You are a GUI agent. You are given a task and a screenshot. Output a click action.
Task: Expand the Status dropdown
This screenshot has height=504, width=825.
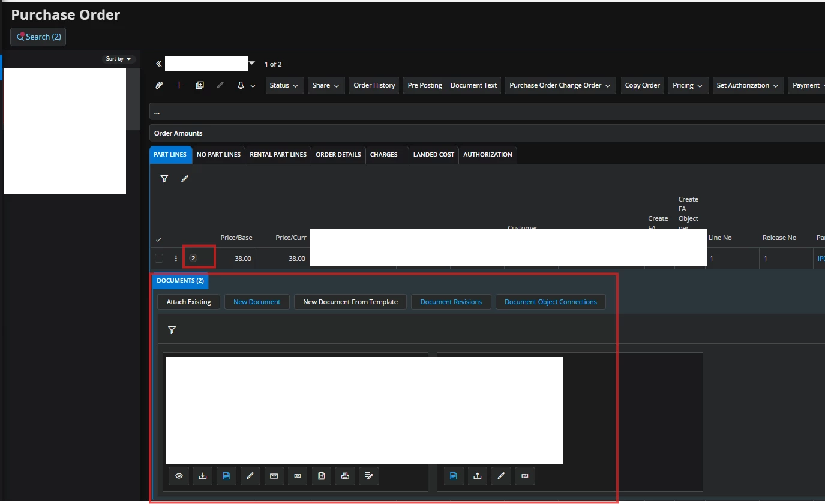click(284, 85)
